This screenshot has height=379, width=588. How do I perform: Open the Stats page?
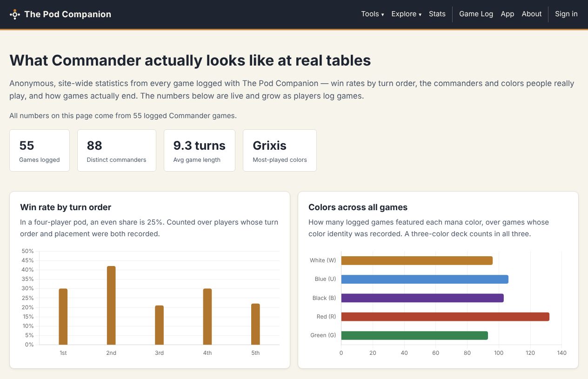[x=437, y=14]
